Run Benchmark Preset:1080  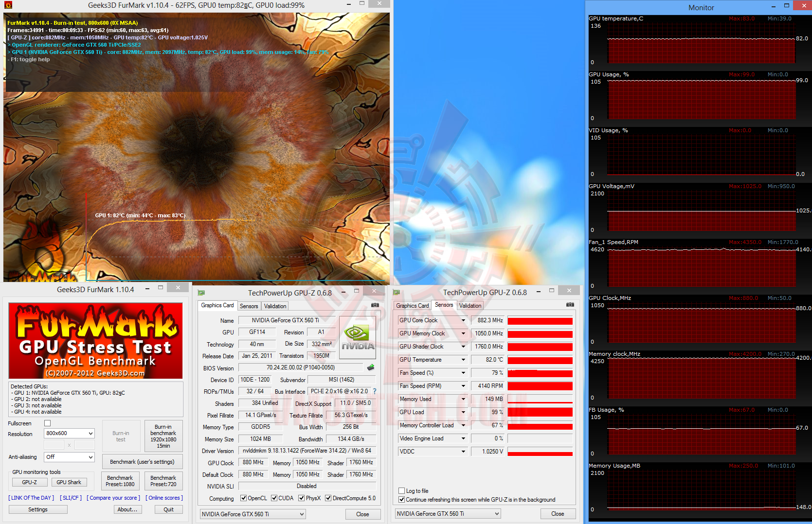pos(120,481)
